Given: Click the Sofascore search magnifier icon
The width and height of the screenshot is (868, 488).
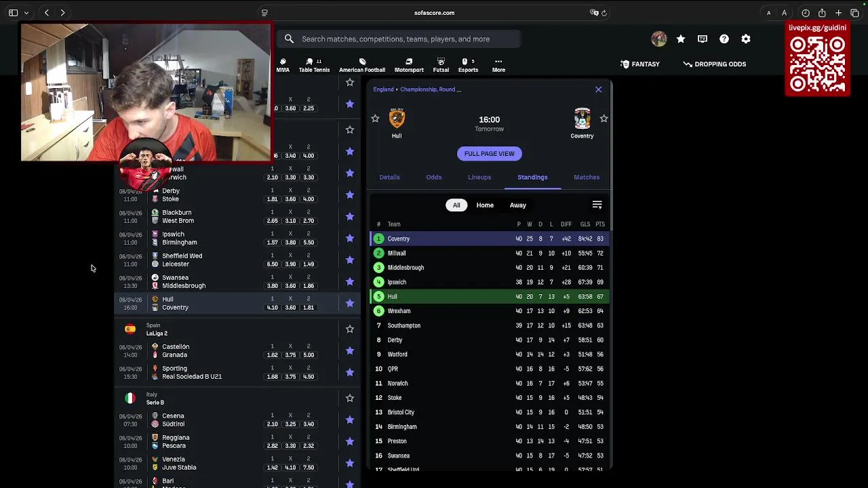Looking at the screenshot, I should pyautogui.click(x=290, y=39).
